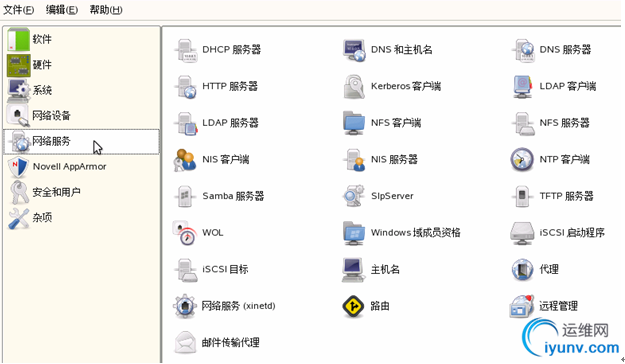Click the Samba 服务器 label
Viewport: 625px width, 364px height.
tap(233, 196)
